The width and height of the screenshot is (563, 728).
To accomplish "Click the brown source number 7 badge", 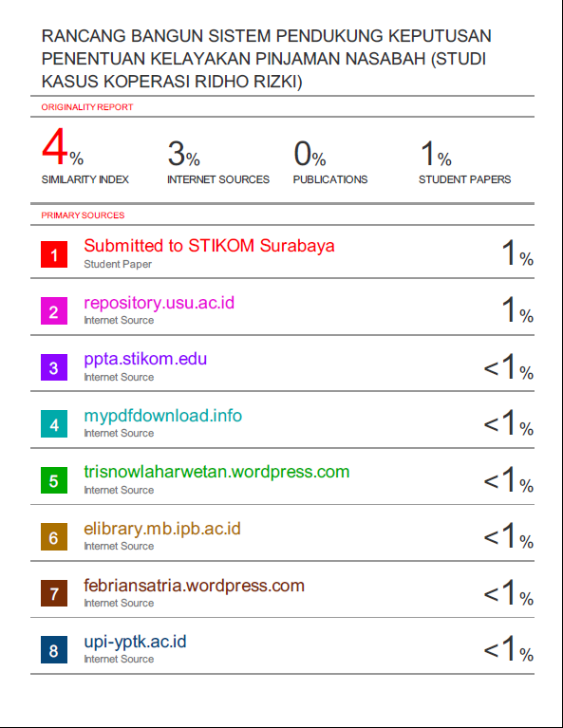I will pos(54,593).
